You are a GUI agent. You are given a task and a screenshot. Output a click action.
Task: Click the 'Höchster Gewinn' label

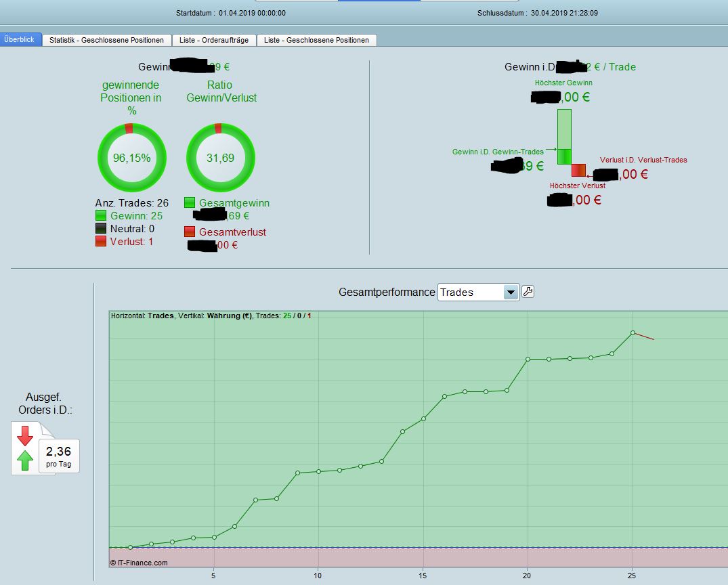tap(563, 83)
